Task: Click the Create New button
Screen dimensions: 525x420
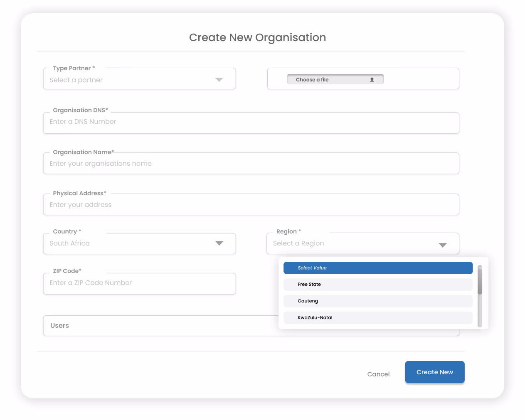Action: pyautogui.click(x=434, y=372)
